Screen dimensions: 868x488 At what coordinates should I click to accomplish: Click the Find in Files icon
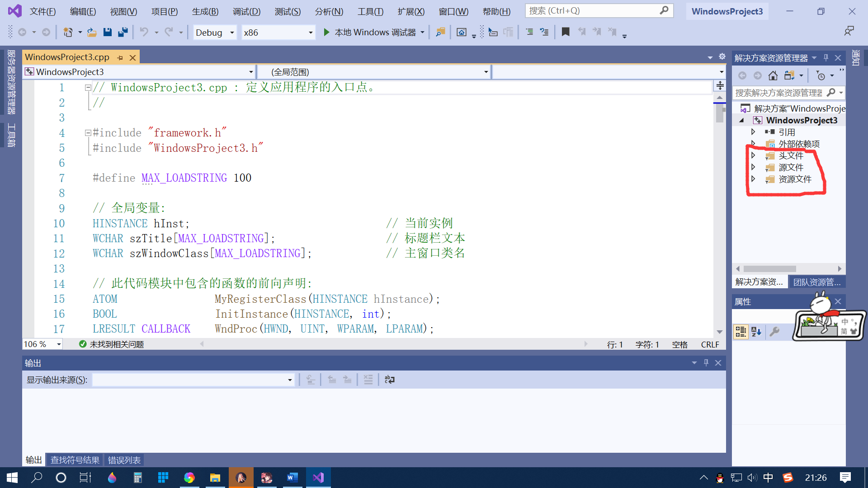pyautogui.click(x=440, y=32)
